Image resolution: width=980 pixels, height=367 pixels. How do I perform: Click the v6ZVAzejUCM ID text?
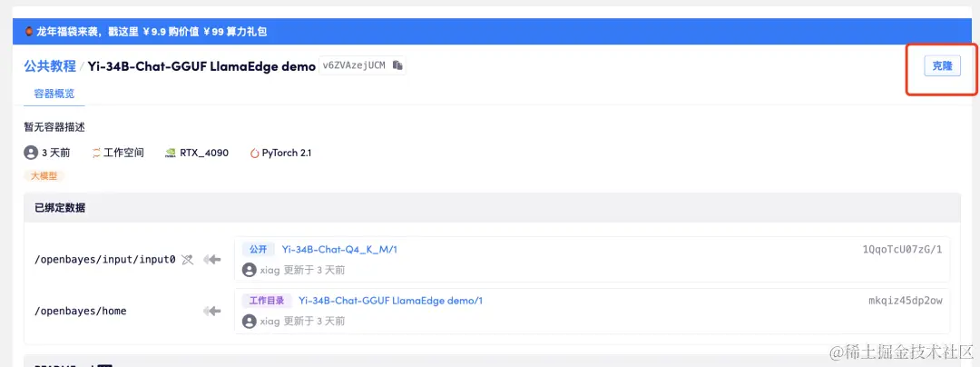(354, 65)
